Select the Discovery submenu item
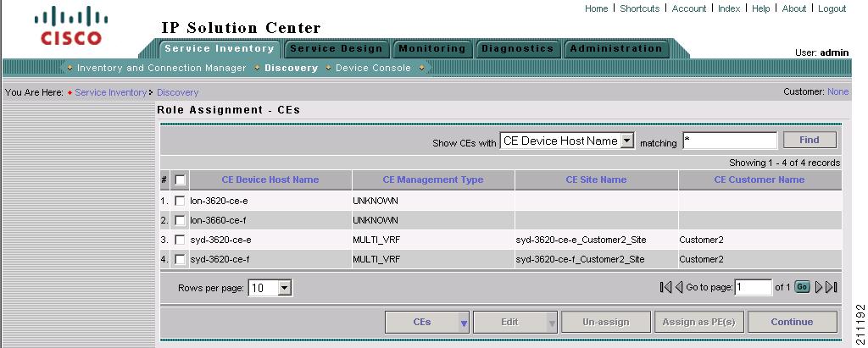Image resolution: width=868 pixels, height=348 pixels. point(292,68)
